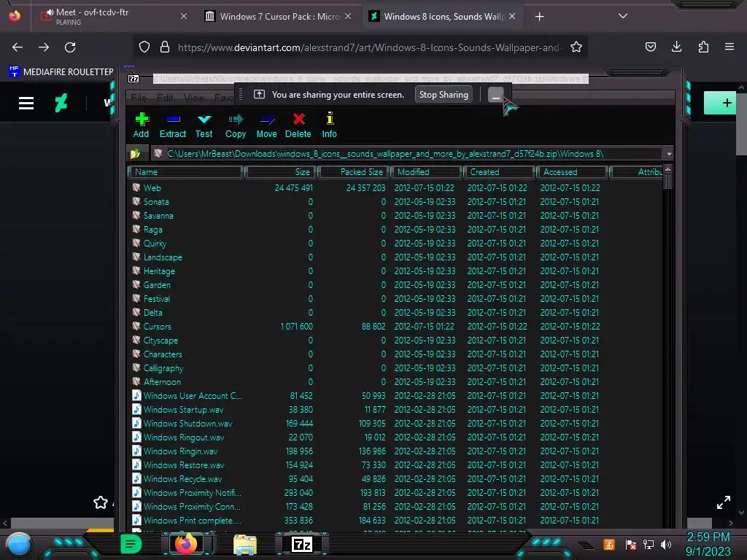Viewport: 747px width, 560px height.
Task: Select Windows User Account C... file
Action: tap(193, 396)
